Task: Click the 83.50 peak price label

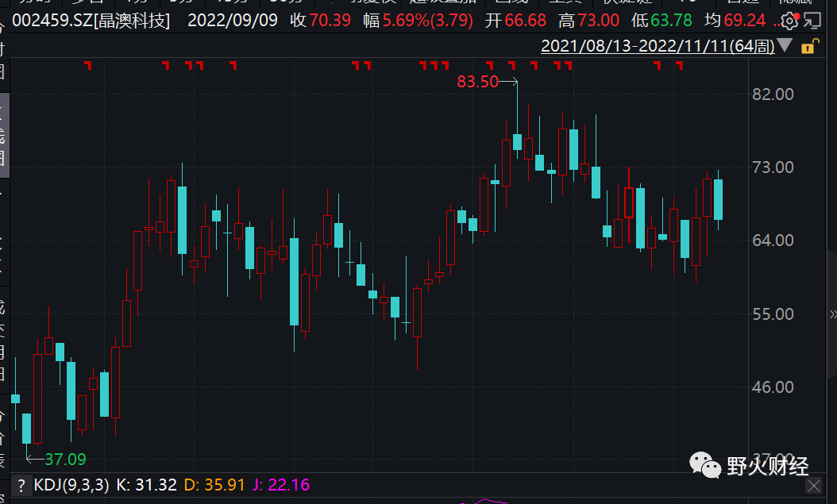Action: tap(478, 82)
